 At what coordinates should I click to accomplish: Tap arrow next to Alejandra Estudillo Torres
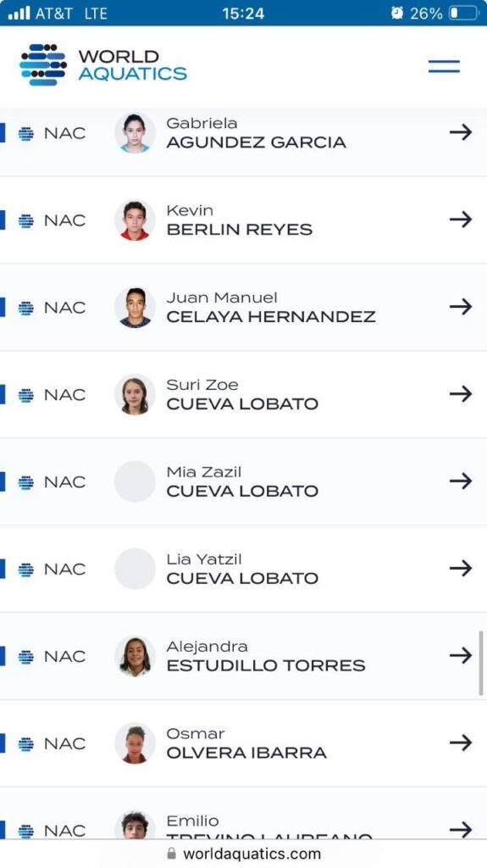[x=461, y=656]
